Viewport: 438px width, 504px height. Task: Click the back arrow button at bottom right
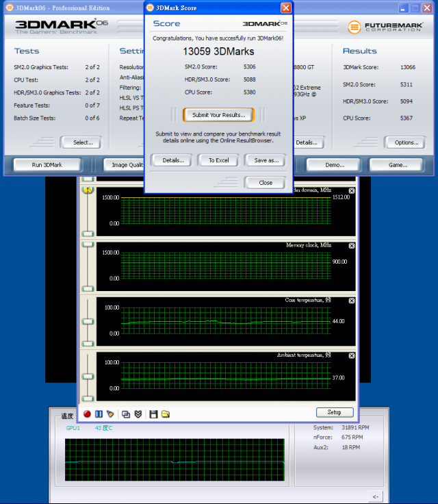pos(375,496)
